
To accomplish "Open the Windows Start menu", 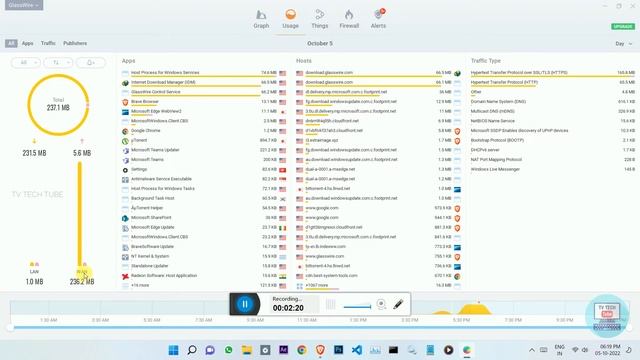I will (173, 350).
